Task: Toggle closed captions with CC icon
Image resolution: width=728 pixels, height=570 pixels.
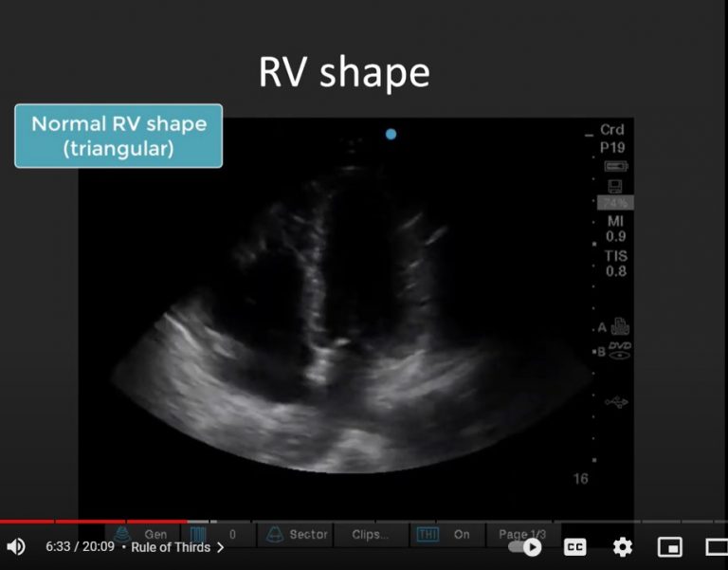Action: point(574,547)
